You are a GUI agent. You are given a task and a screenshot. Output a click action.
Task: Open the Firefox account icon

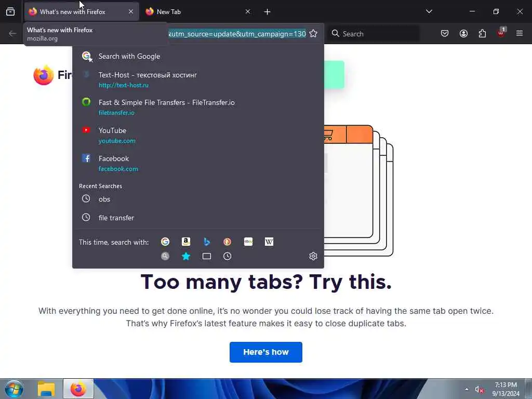463,34
